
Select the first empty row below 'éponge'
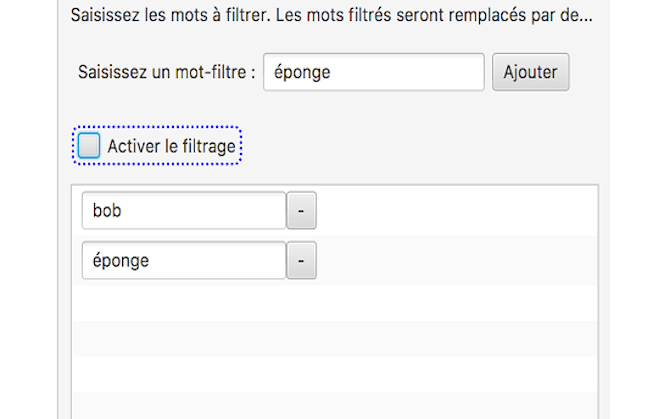pos(335,303)
